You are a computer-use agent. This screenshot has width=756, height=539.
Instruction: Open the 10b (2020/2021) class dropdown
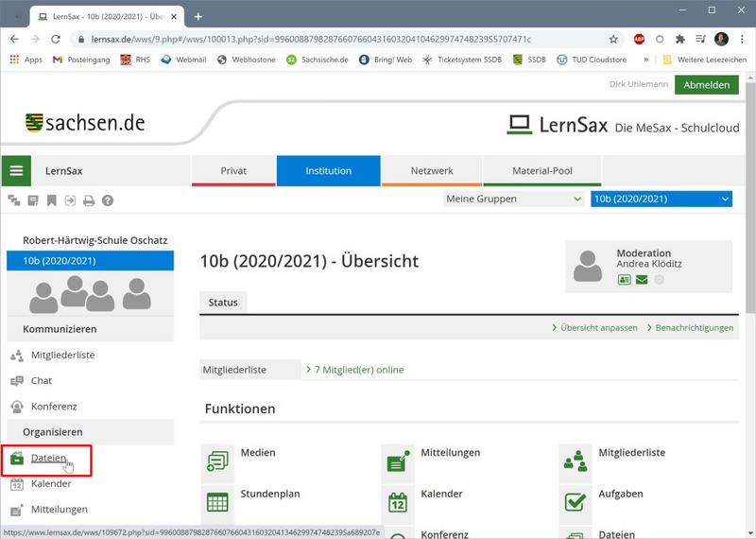[661, 199]
